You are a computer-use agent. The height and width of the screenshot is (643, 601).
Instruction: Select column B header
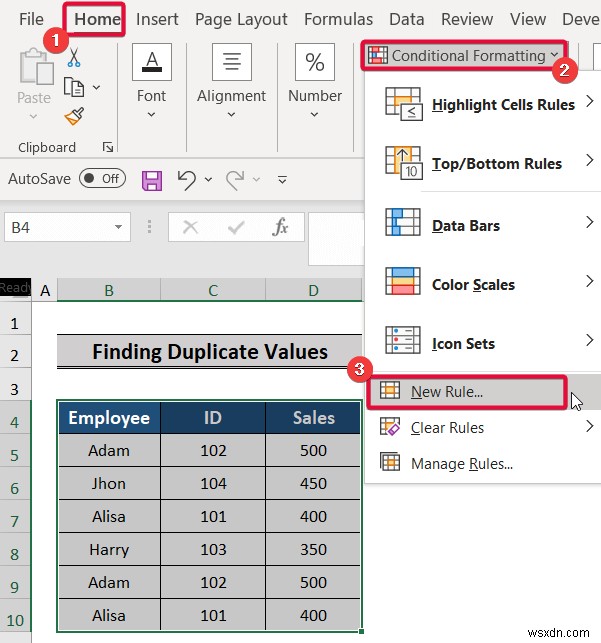(109, 290)
